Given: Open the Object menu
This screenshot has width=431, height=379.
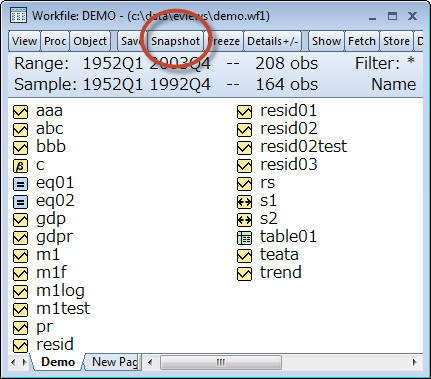Looking at the screenshot, I should [x=90, y=41].
